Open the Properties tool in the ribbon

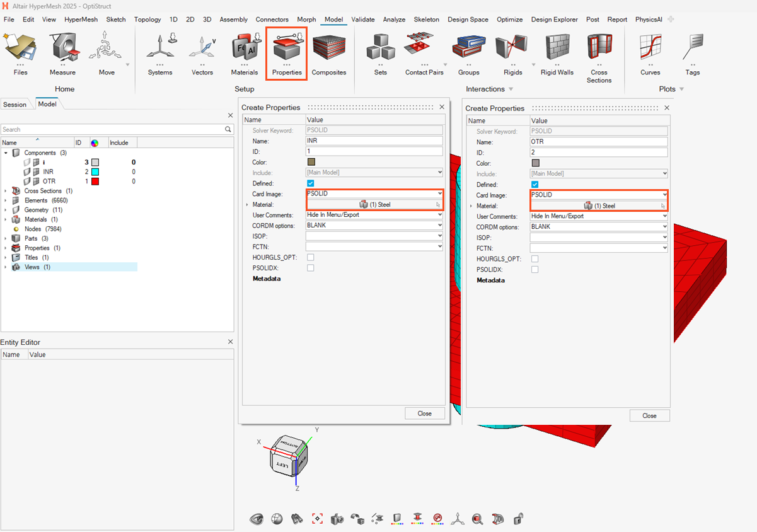[287, 54]
